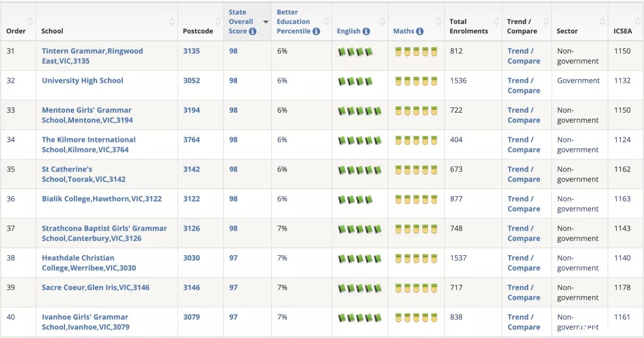
Task: Select enrolments value 673
Action: tap(456, 169)
